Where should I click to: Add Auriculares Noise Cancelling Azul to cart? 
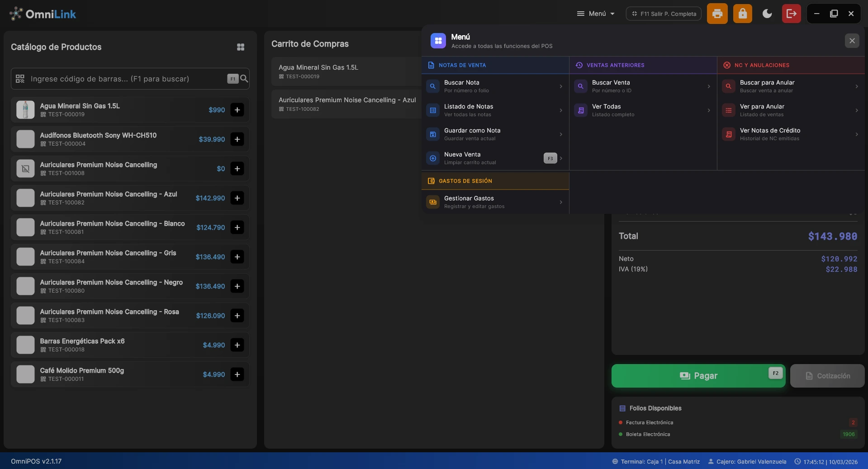click(x=237, y=198)
